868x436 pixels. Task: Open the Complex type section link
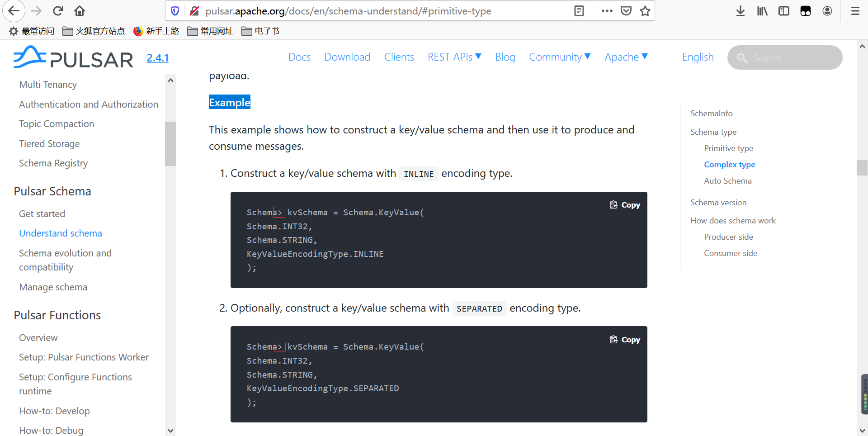pos(729,164)
